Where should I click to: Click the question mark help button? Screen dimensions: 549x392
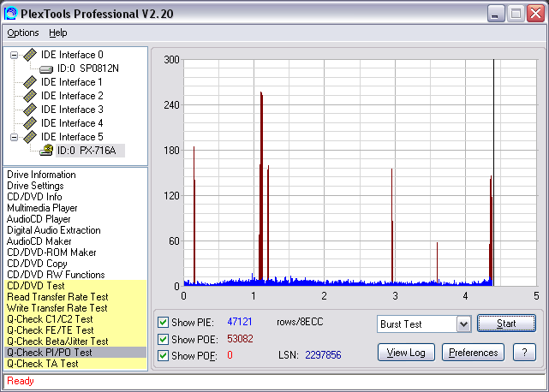[x=524, y=353]
